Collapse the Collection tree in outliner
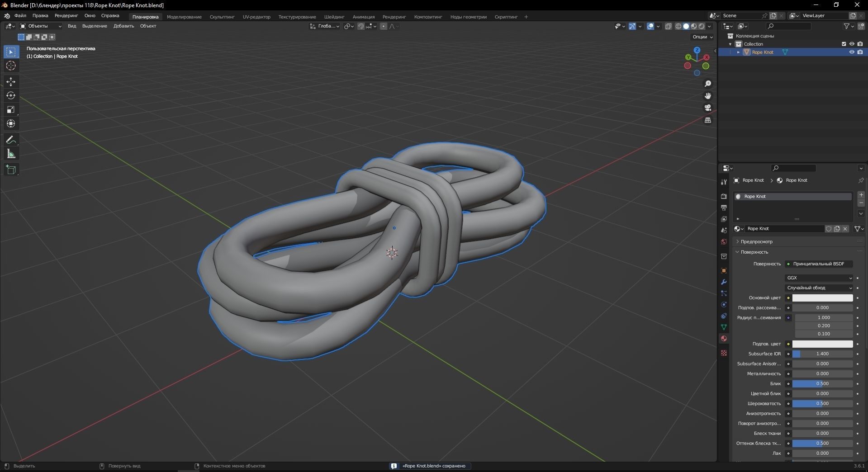This screenshot has width=868, height=472. [x=730, y=44]
